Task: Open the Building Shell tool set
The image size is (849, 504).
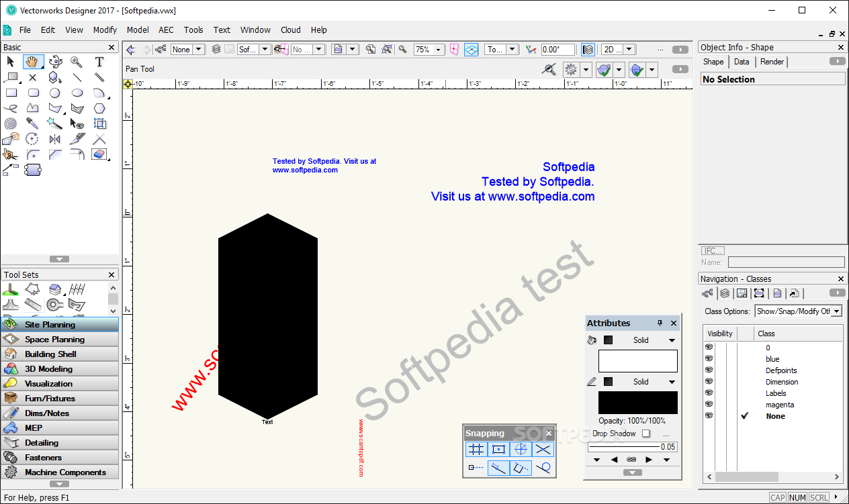Action: [x=60, y=354]
